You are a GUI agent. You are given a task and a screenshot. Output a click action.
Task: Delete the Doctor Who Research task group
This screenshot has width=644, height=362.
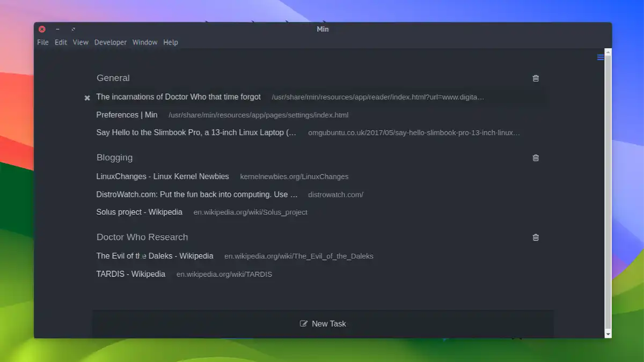coord(535,237)
